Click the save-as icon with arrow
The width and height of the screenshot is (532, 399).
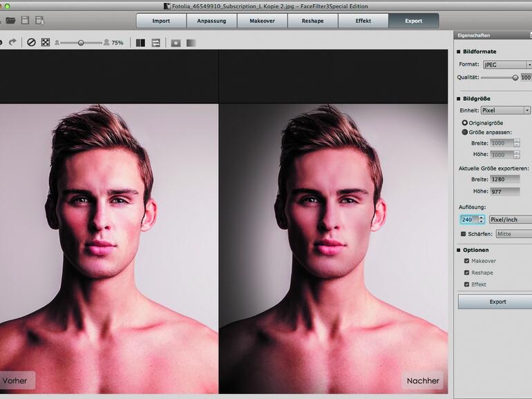(x=39, y=20)
